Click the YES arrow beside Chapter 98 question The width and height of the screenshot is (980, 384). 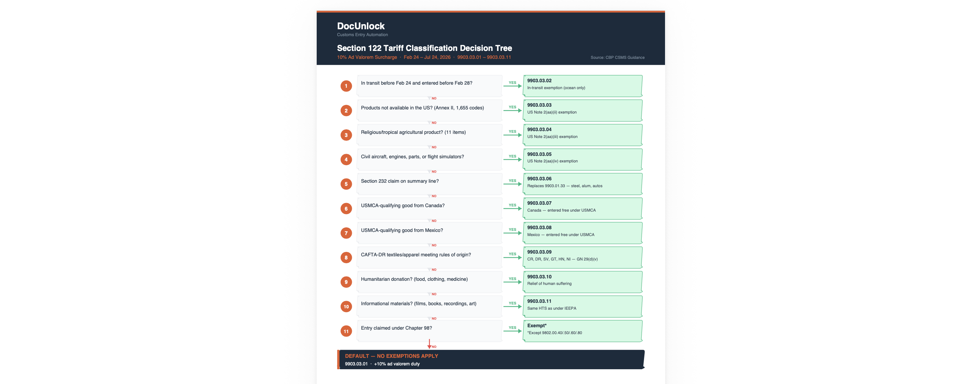coord(512,331)
